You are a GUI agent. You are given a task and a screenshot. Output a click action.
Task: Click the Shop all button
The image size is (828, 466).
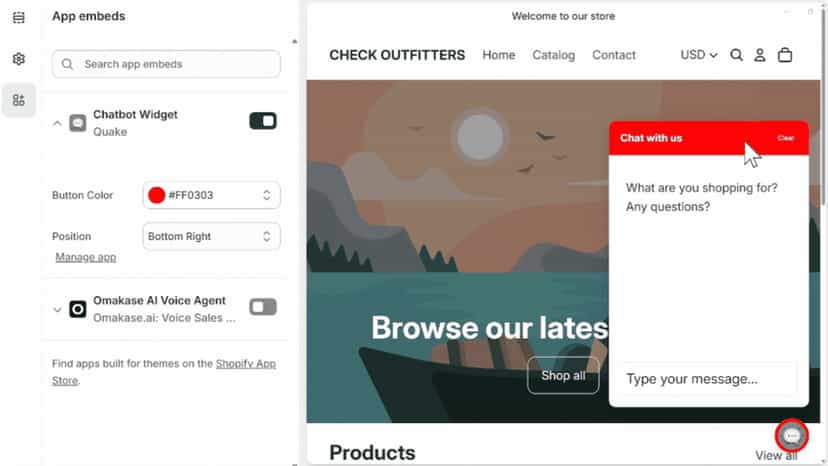coord(563,376)
